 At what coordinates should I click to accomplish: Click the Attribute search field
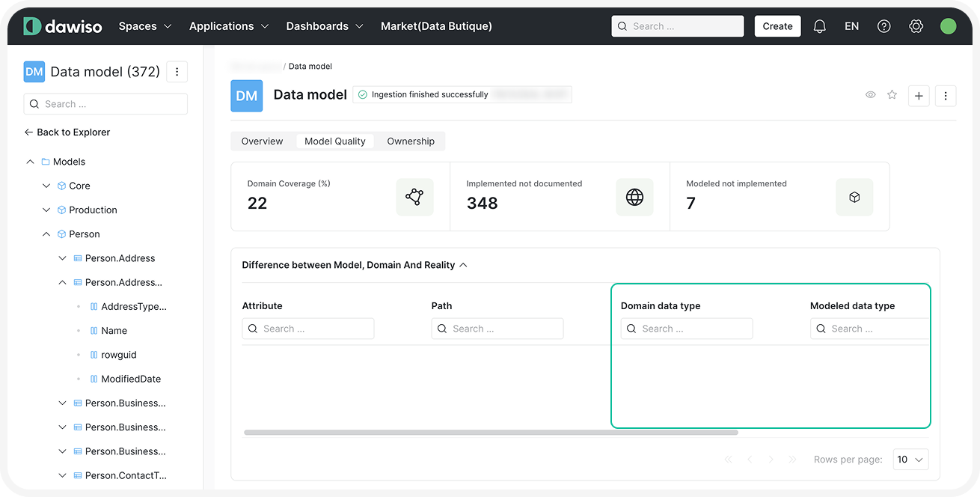(307, 328)
